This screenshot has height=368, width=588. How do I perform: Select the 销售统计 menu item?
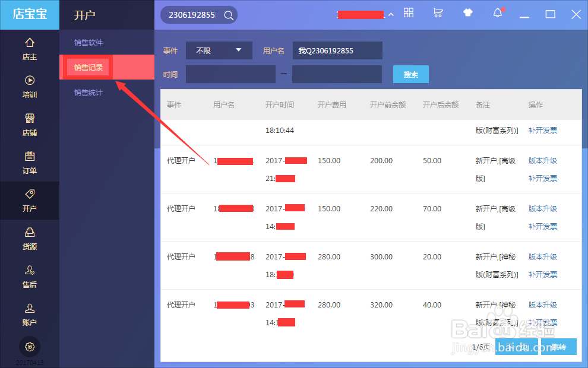(88, 92)
